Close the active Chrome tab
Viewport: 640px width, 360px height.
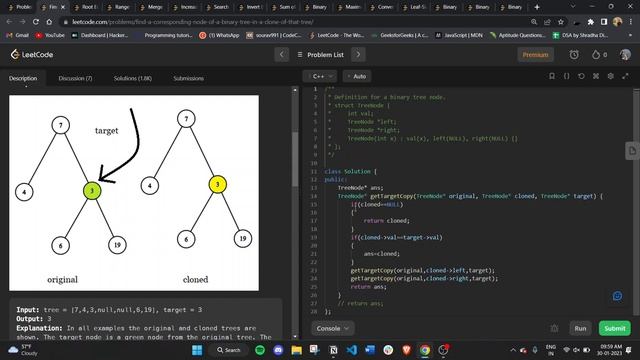pos(63,7)
